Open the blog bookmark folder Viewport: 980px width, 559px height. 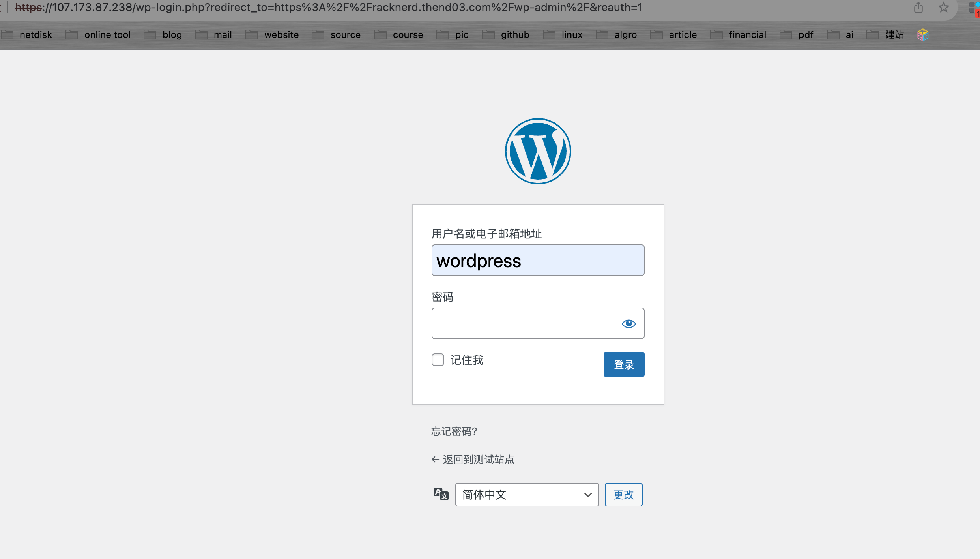point(163,35)
